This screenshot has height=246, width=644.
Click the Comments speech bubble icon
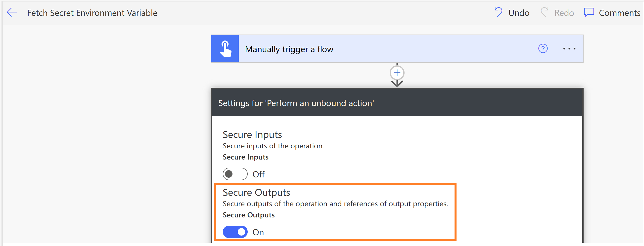[589, 12]
